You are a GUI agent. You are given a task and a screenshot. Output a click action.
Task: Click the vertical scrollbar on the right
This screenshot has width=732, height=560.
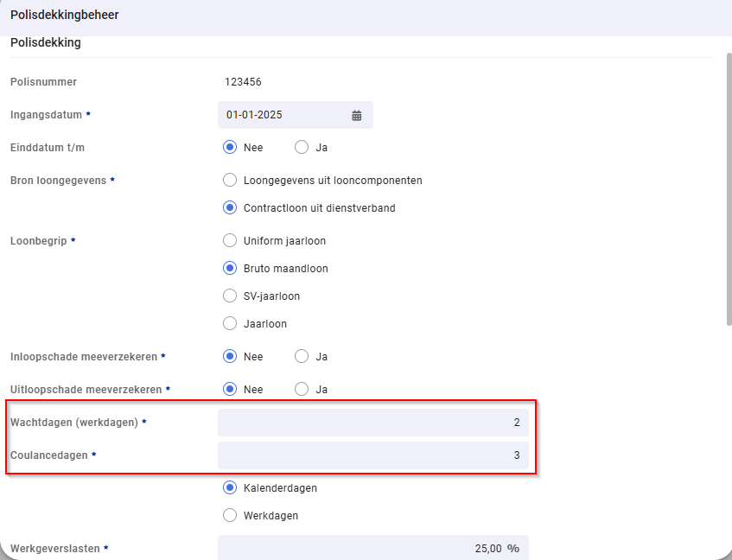729,190
